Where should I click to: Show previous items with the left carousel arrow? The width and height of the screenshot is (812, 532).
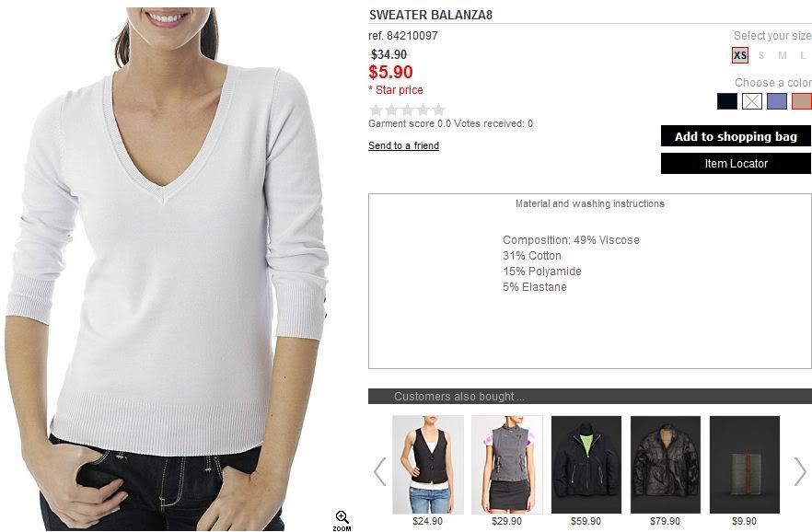pyautogui.click(x=380, y=471)
